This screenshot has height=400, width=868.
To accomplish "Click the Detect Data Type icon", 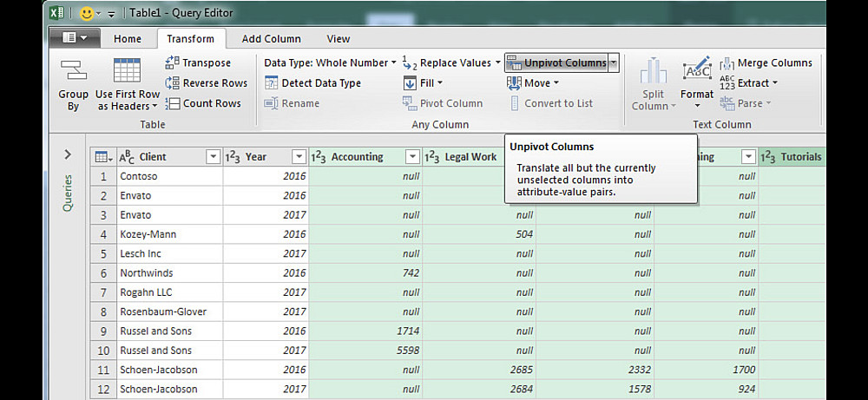I will coord(271,83).
